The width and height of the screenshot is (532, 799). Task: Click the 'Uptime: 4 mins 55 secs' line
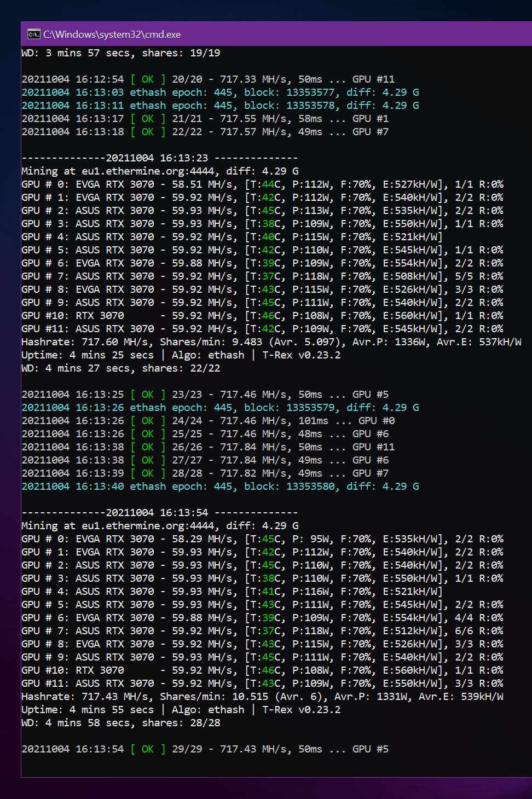(x=181, y=710)
